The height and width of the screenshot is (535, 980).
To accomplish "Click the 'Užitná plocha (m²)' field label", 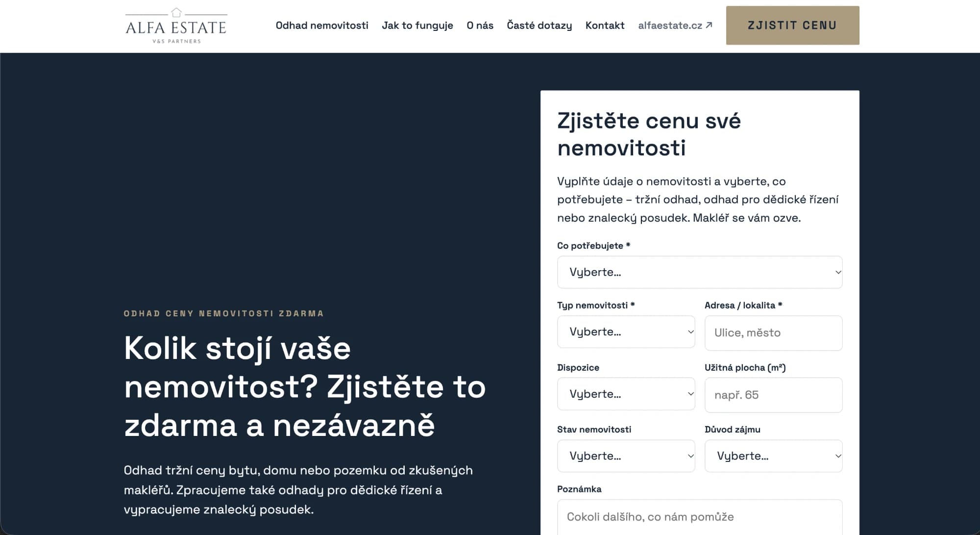I will click(x=745, y=367).
